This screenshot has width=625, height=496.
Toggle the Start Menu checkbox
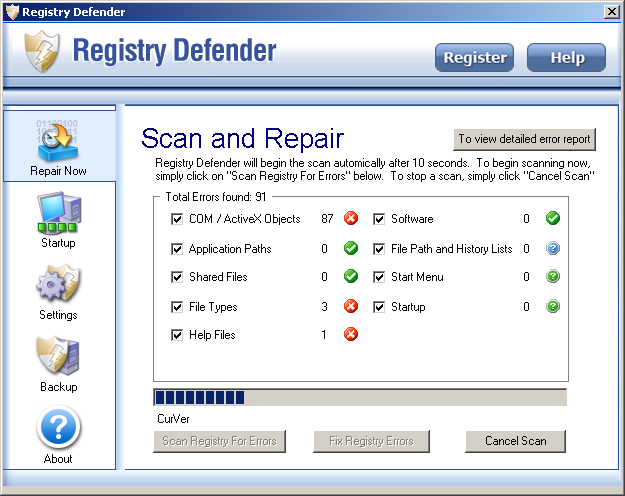point(379,277)
